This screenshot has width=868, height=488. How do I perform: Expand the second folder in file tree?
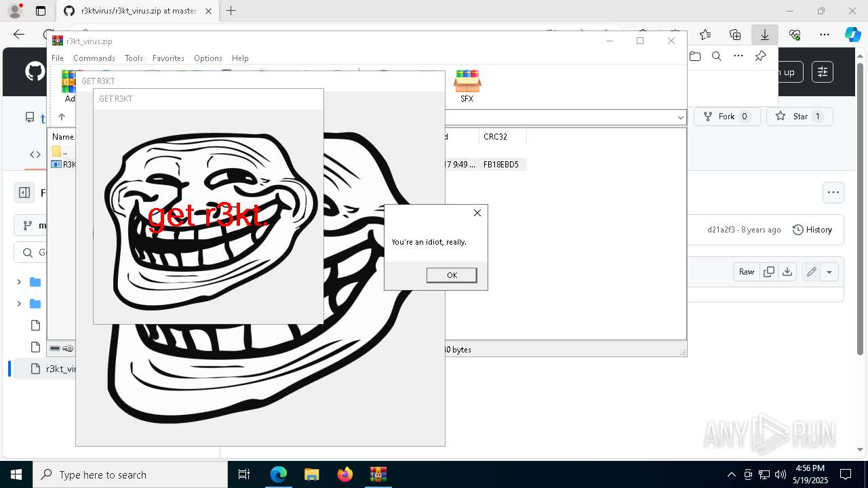click(x=19, y=304)
